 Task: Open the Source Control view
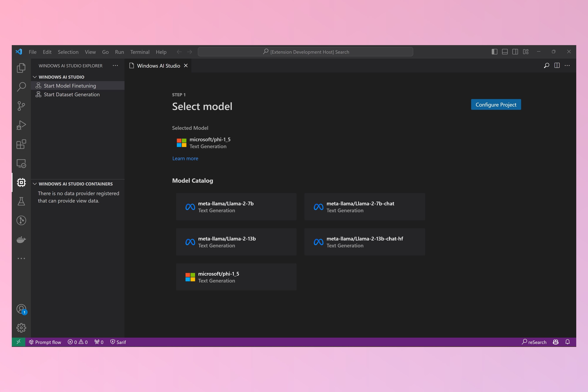21,106
